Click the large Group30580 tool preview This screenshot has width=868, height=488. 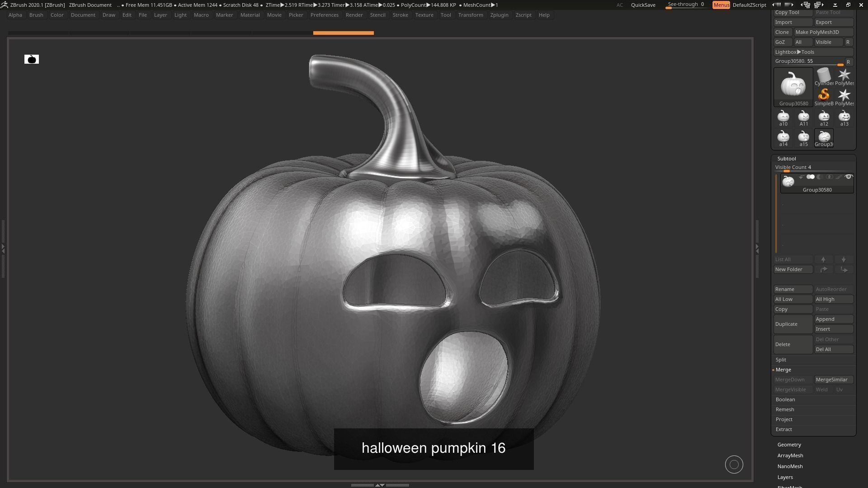pos(793,88)
